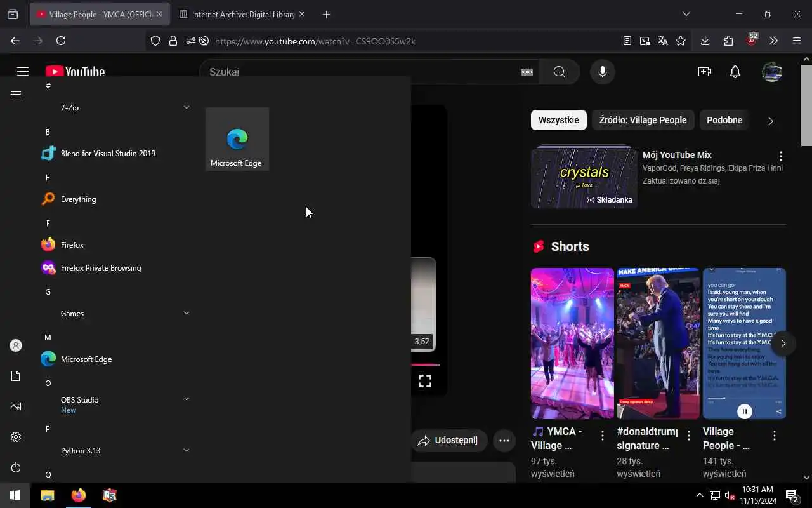Screen dimensions: 812x508
Task: Click the red video progress bar
Action: click(425, 364)
